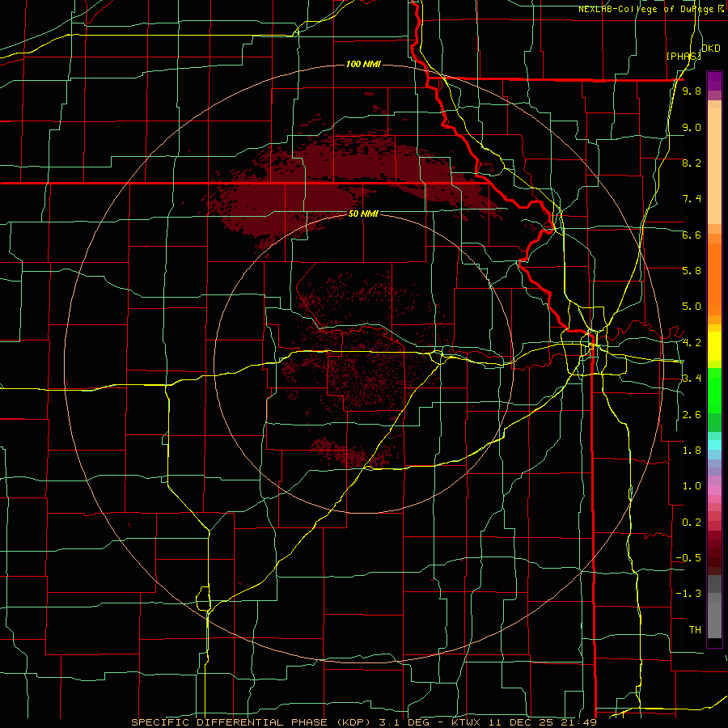This screenshot has height=728, width=728.
Task: Click the 6.6 value on the color scale
Action: (692, 235)
